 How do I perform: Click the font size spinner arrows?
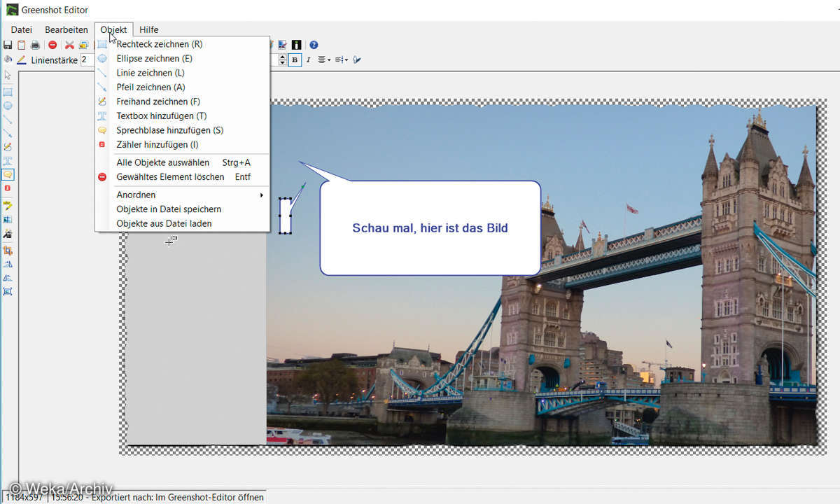[x=283, y=60]
